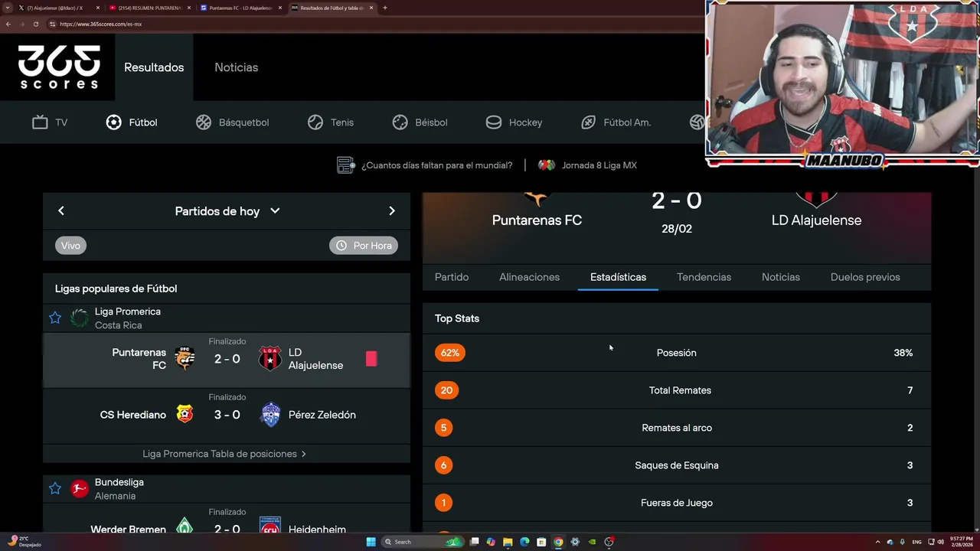Open the match Noticias tab
The image size is (980, 551).
coord(781,277)
